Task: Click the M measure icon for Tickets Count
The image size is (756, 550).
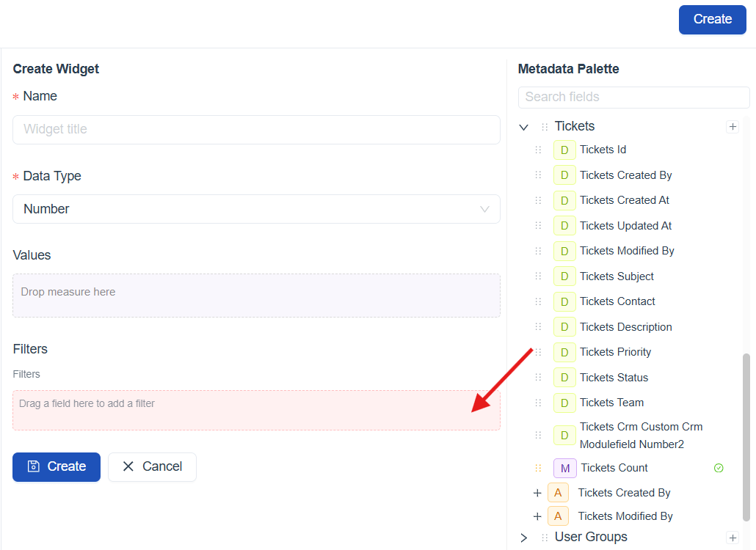Action: pos(564,468)
